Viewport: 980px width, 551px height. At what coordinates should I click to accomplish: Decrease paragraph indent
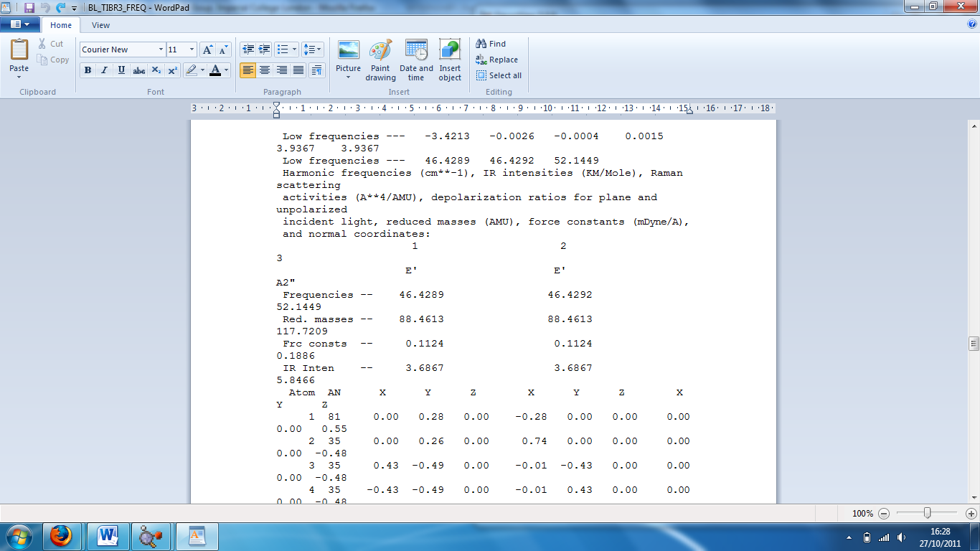[248, 50]
